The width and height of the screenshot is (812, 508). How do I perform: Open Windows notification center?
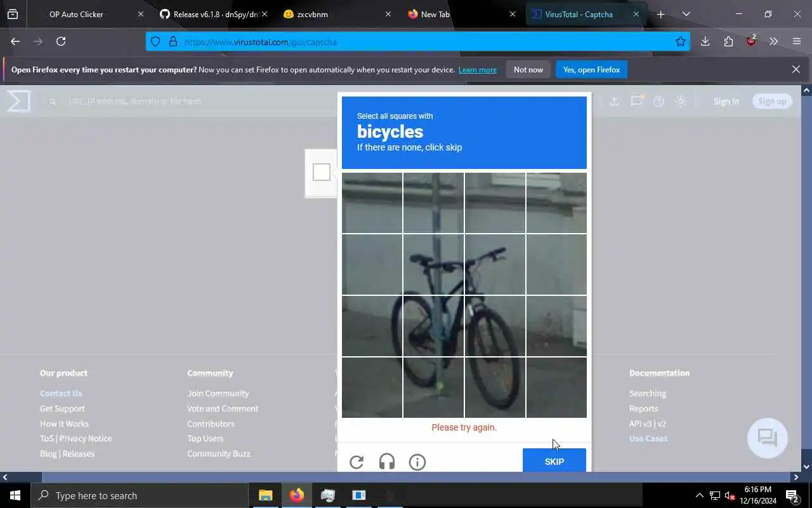point(792,495)
